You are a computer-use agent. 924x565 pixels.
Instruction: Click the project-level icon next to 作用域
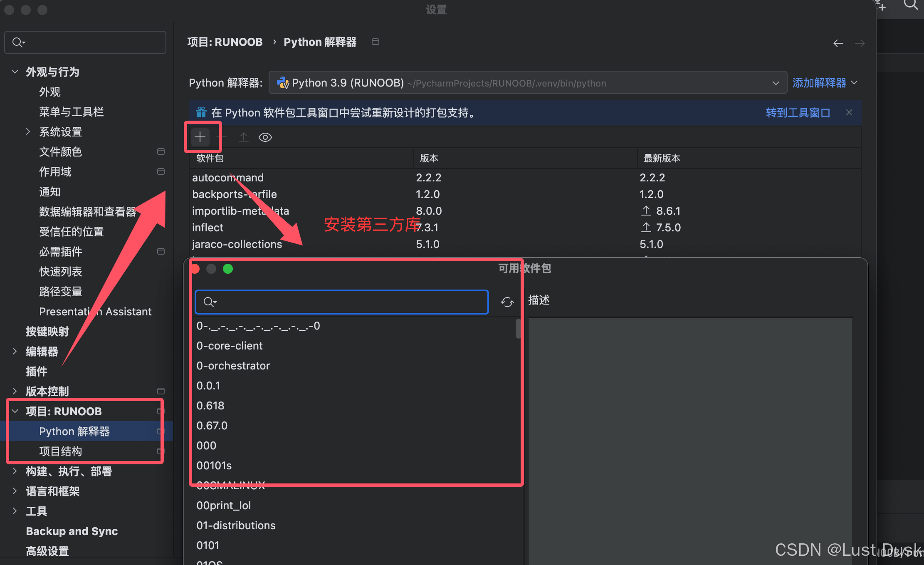tap(161, 171)
